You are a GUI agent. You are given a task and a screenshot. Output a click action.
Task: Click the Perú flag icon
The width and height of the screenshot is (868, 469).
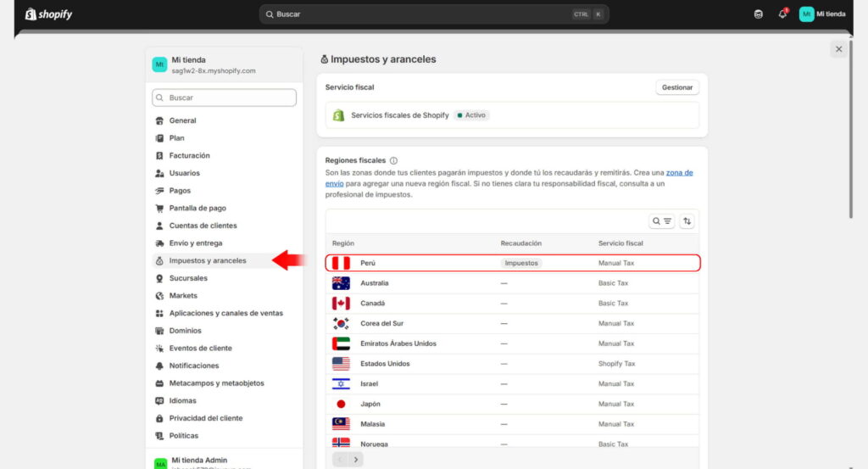(x=341, y=263)
